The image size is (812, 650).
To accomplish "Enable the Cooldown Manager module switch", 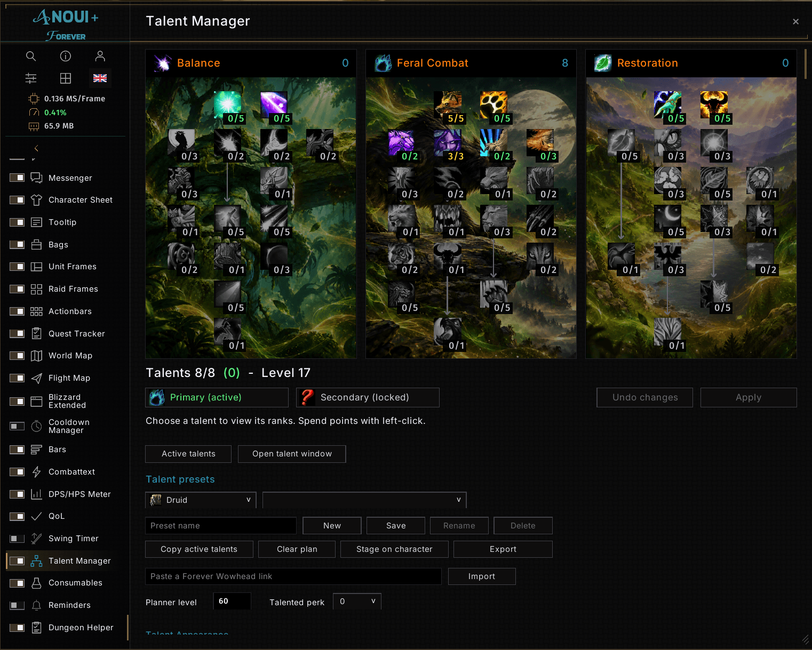I will 17,426.
